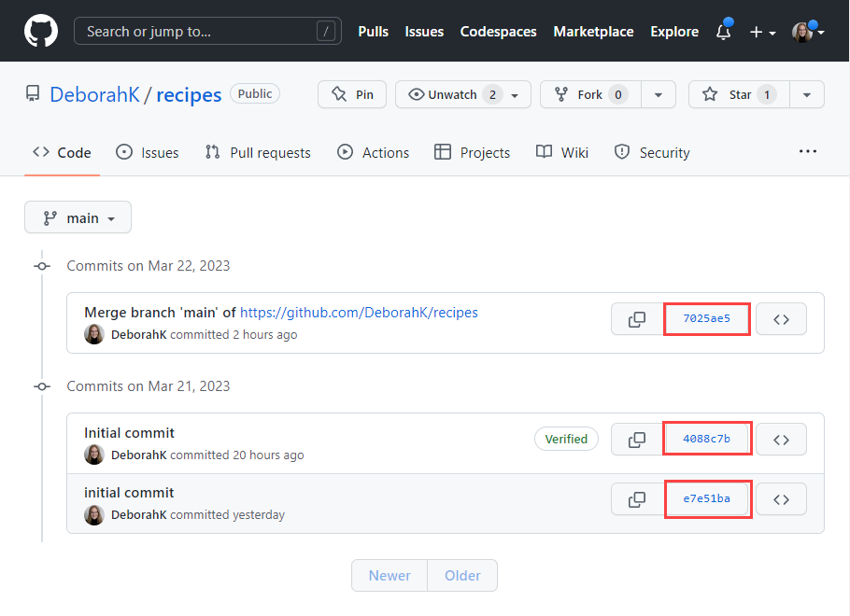The image size is (850, 616).
Task: Copy full SHA for commit 7025ae5
Action: [x=637, y=319]
